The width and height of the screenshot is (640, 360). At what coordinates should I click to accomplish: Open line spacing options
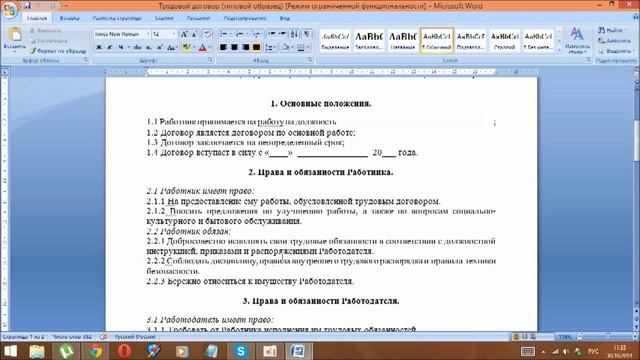click(270, 48)
